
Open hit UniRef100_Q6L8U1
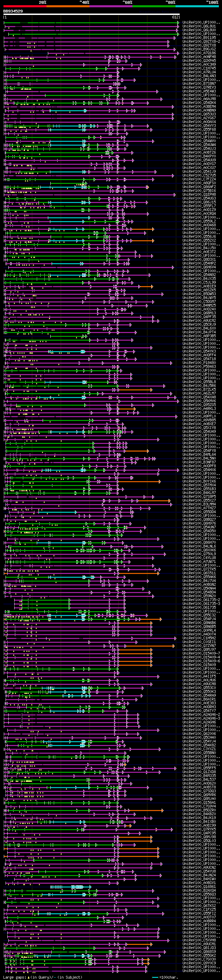pos(199,26)
